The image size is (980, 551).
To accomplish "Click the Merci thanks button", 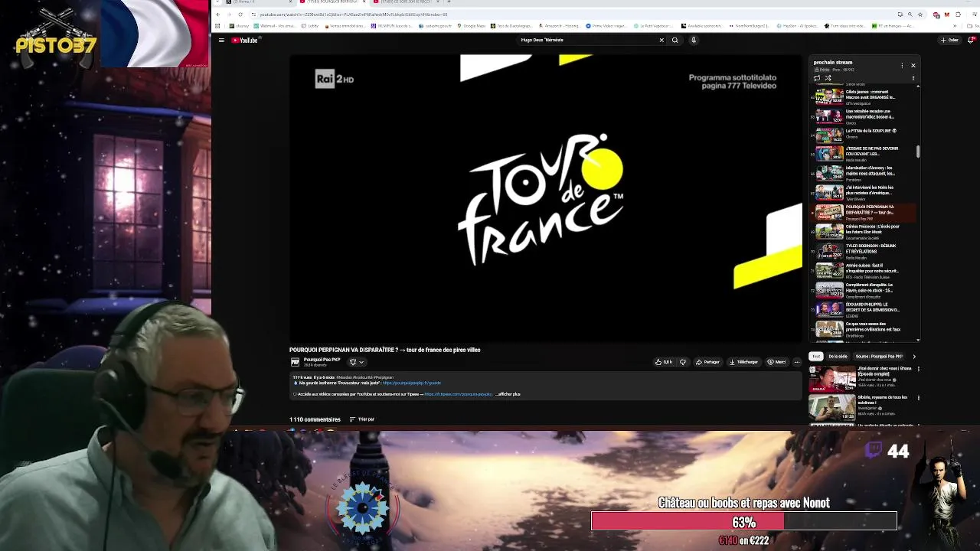I will tap(776, 362).
